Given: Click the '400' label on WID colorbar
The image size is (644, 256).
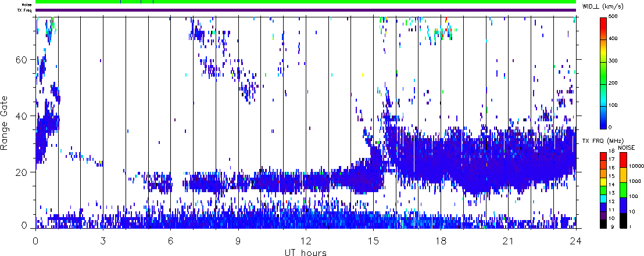Looking at the screenshot, I should pos(613,39).
